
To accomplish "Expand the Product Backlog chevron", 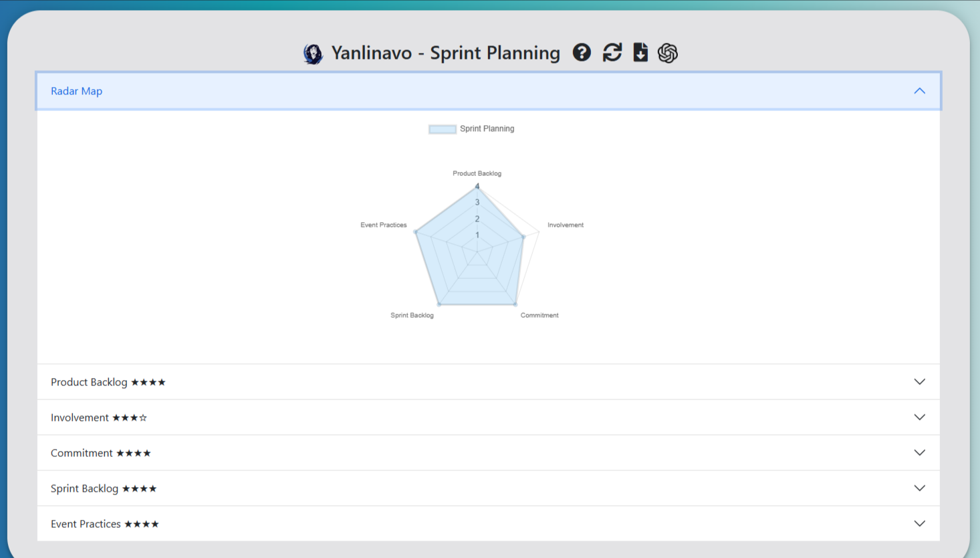I will coord(919,382).
